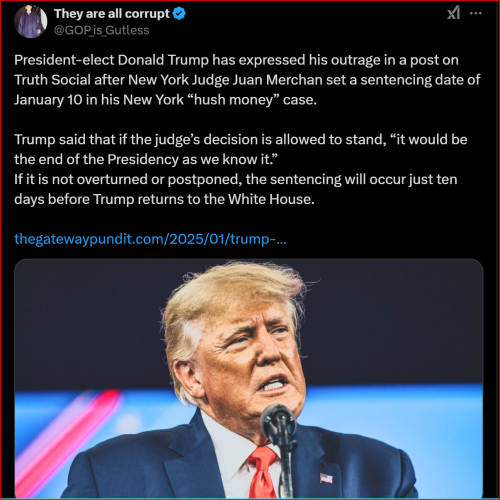
Task: Click the red tie in the photo
Action: (x=263, y=472)
